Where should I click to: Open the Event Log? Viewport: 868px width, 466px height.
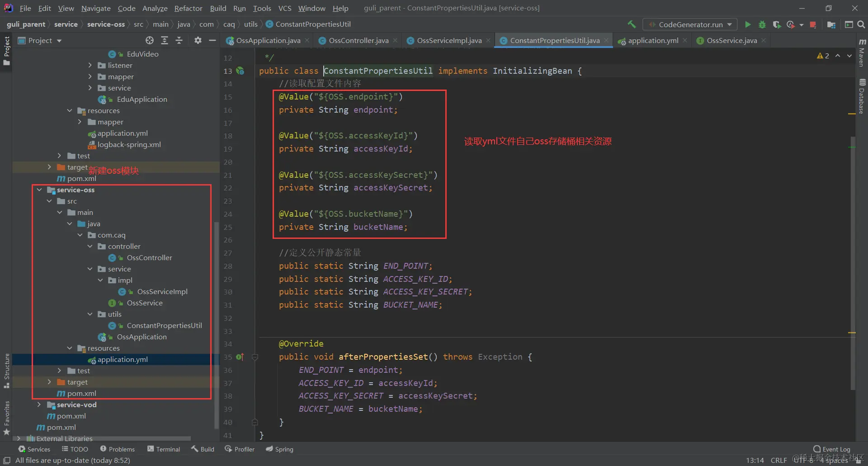coord(832,449)
